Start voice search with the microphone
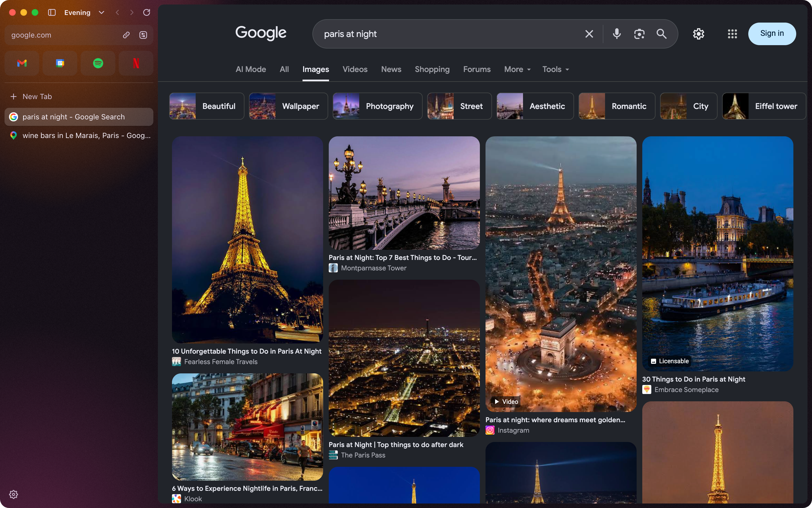This screenshot has width=812, height=508. [617, 34]
